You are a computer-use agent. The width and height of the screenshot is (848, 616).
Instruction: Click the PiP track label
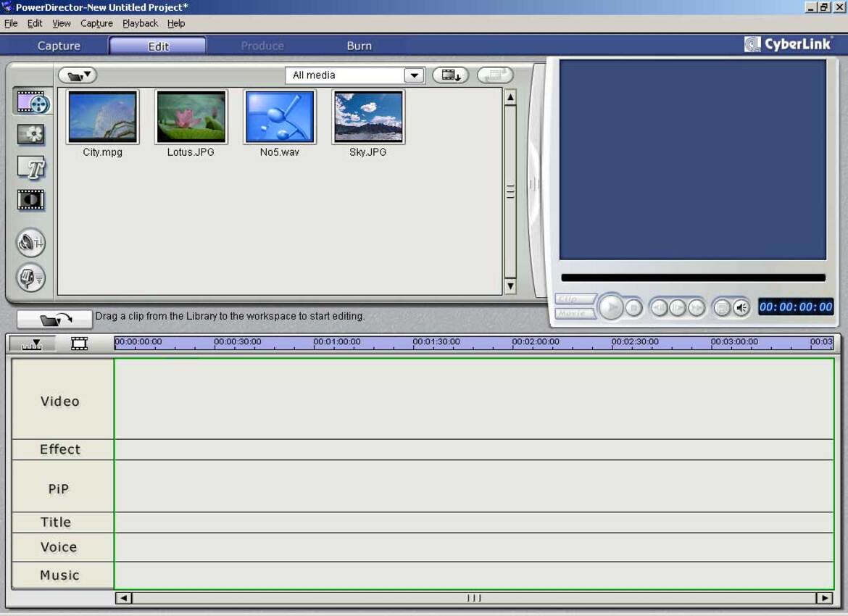click(59, 489)
